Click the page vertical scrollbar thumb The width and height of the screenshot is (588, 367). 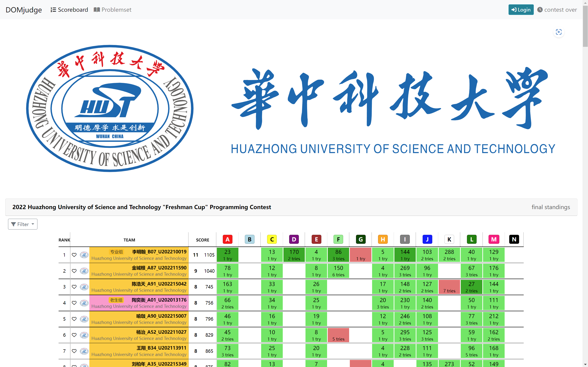pyautogui.click(x=585, y=26)
